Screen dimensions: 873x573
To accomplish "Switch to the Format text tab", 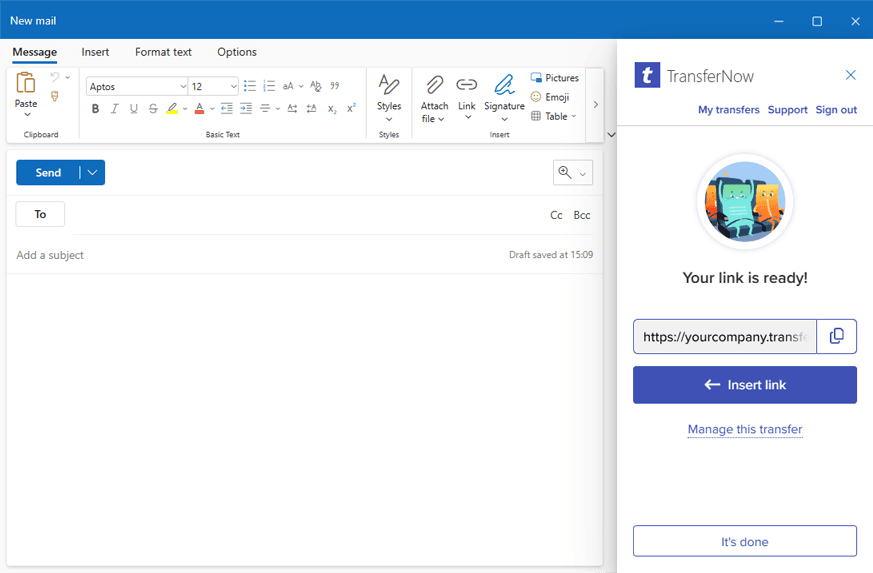I will click(163, 52).
